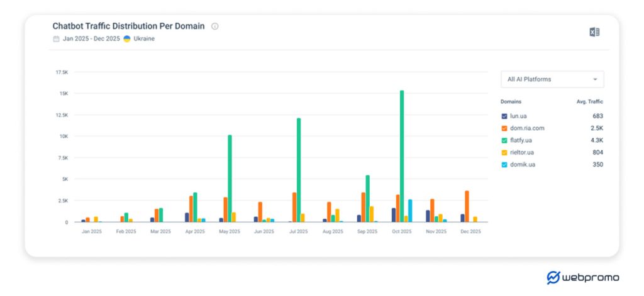
Task: Click the Jan 2025 - Dec 2025 date text
Action: [91, 39]
